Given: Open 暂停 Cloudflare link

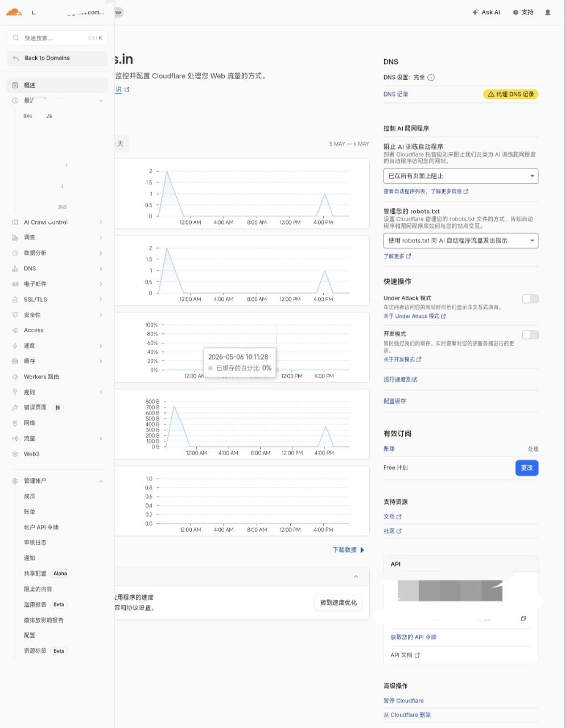Looking at the screenshot, I should pos(403,701).
